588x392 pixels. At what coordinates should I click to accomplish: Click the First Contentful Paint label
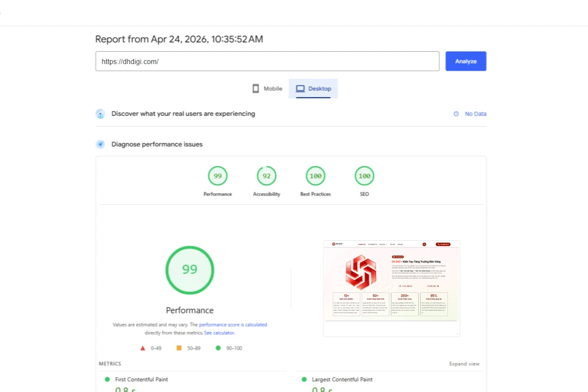click(141, 379)
